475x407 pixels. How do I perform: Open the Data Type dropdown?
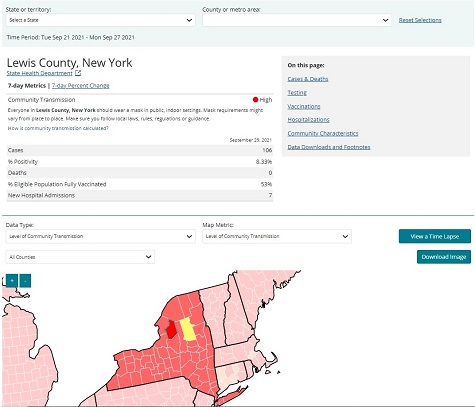point(100,236)
